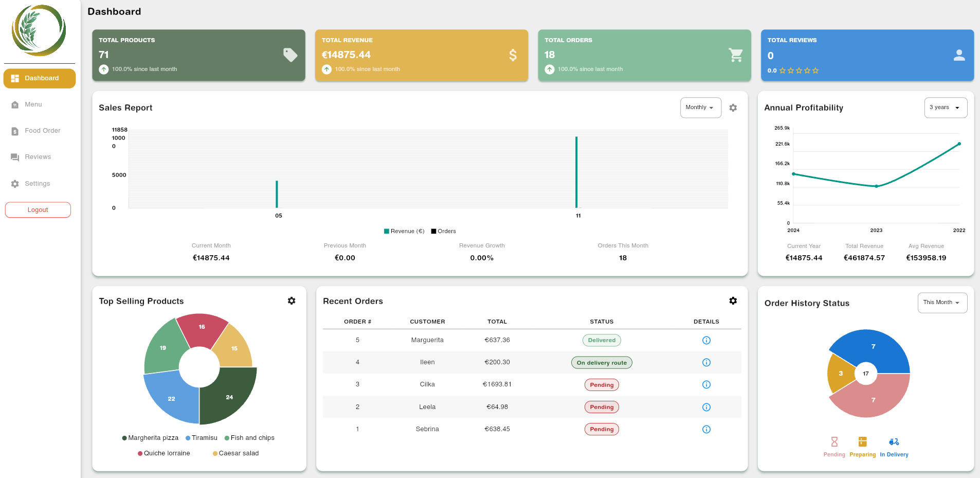The height and width of the screenshot is (478, 980).
Task: Click the €1693.81 order total
Action: 497,384
